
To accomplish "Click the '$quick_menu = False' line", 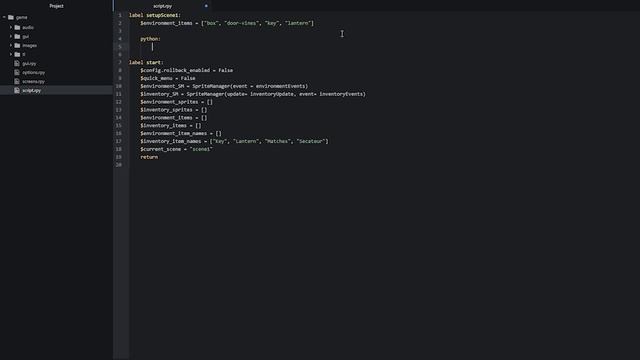I will click(168, 78).
